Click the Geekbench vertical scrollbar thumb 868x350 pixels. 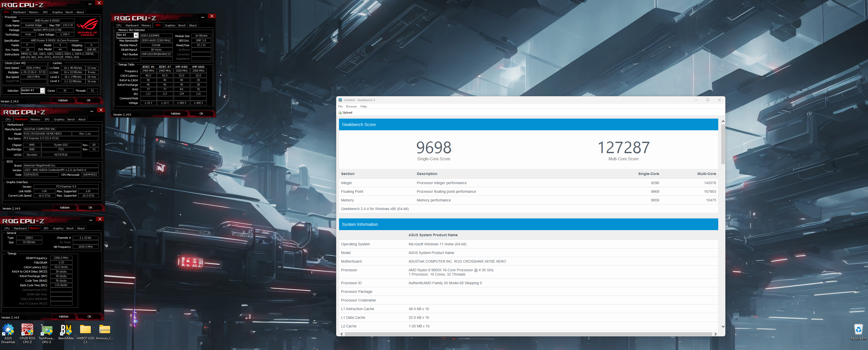723,144
